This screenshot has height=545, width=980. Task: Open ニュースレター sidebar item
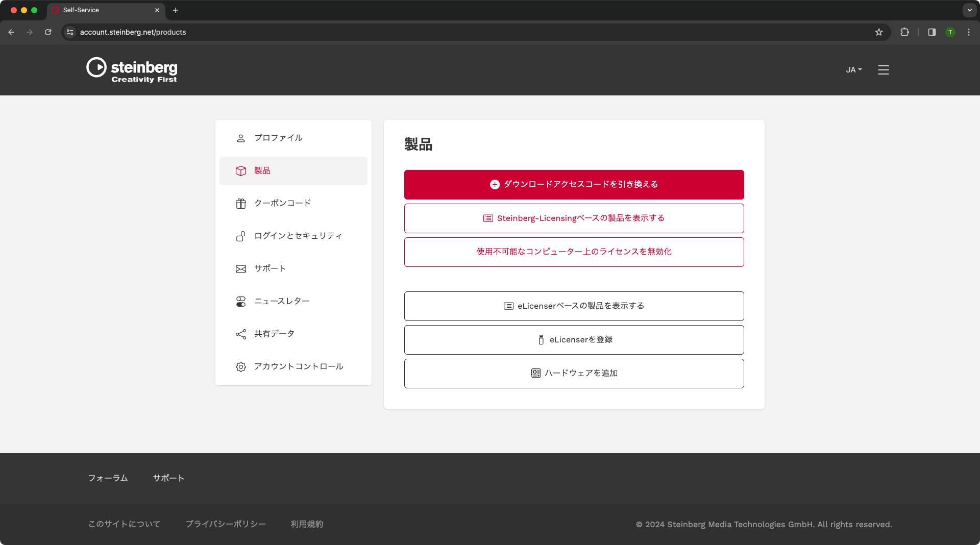tap(293, 301)
